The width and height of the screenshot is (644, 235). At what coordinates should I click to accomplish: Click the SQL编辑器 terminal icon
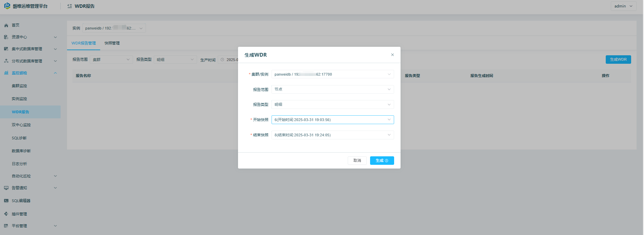tap(6, 201)
